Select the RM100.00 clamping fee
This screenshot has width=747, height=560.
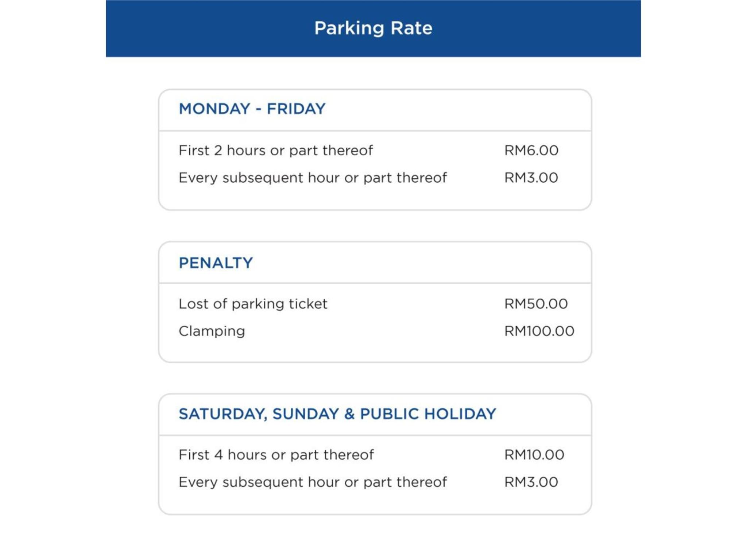(539, 331)
